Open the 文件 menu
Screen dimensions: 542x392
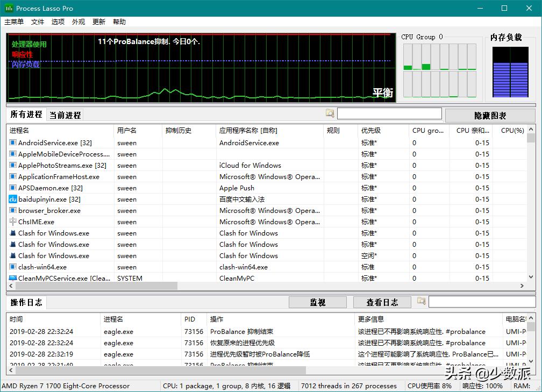(x=38, y=22)
